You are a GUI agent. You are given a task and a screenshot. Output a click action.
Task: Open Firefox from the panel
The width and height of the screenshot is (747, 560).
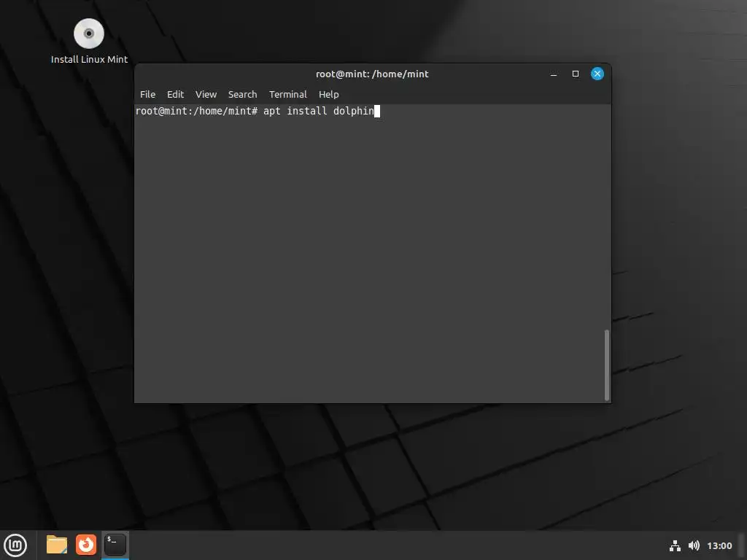pyautogui.click(x=86, y=545)
